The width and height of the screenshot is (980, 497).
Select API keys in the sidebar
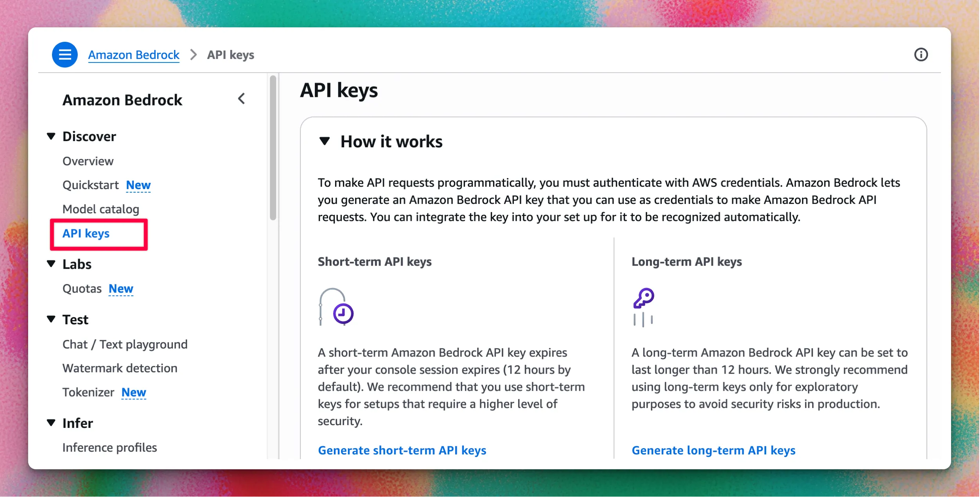[86, 233]
